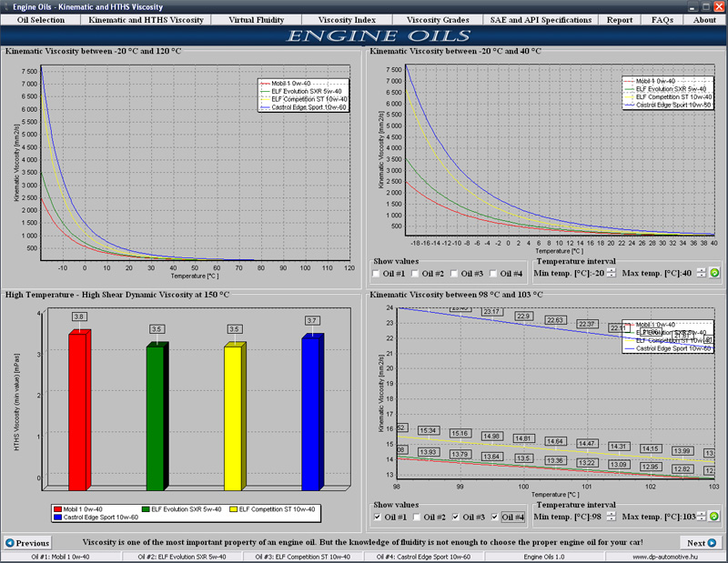Click the yellow ELF Competition ST bar
The height and width of the screenshot is (563, 728).
(235, 414)
